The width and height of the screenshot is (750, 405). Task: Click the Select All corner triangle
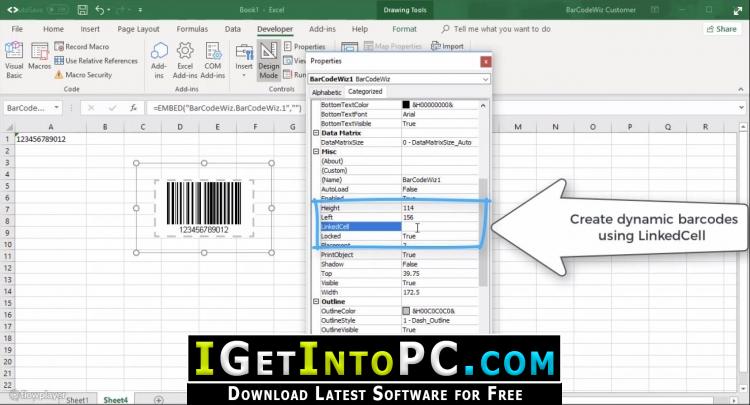(x=9, y=127)
